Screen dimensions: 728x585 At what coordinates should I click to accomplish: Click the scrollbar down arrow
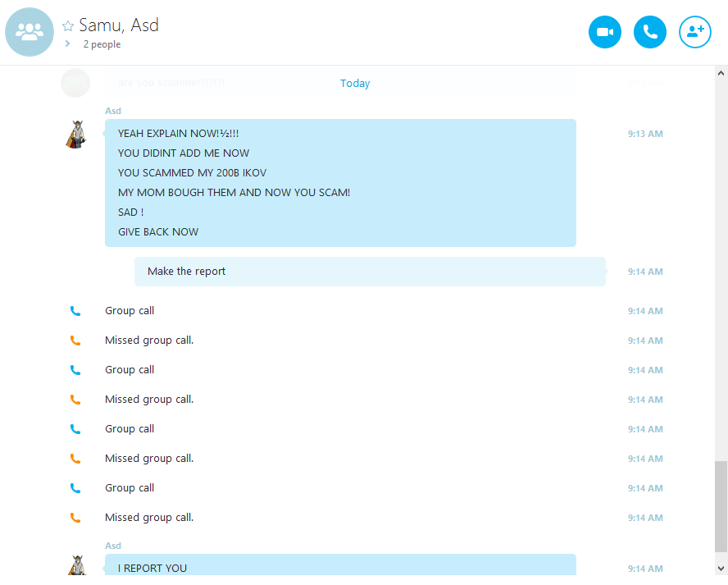[x=721, y=569]
